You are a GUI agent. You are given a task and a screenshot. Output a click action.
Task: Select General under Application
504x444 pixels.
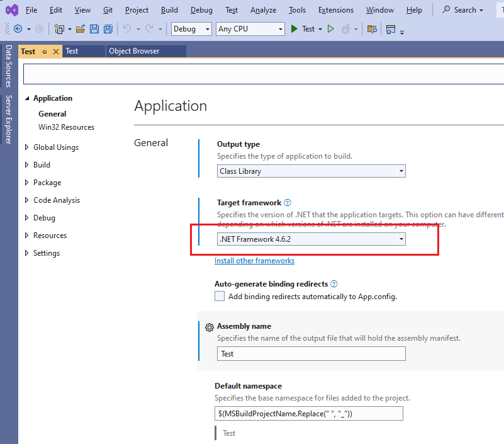[x=52, y=114]
